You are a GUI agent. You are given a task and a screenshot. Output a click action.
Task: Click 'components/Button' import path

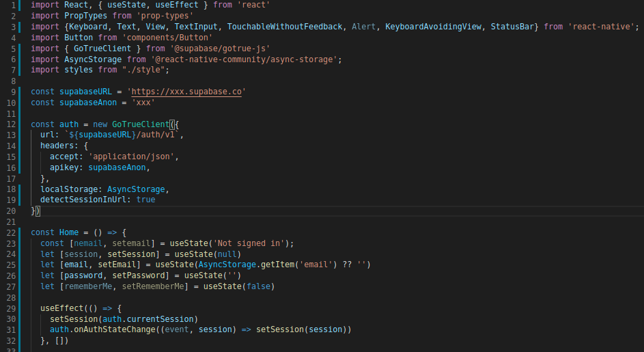[167, 38]
